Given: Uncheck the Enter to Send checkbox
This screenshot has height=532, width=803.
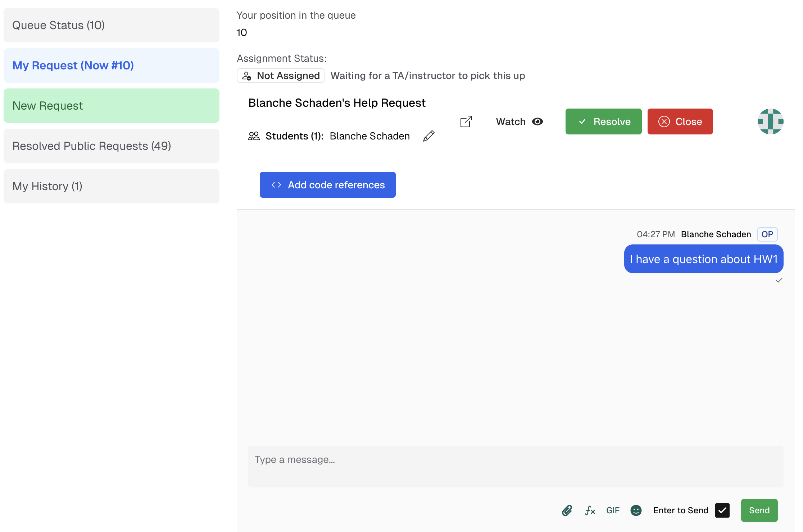Looking at the screenshot, I should click(x=722, y=510).
